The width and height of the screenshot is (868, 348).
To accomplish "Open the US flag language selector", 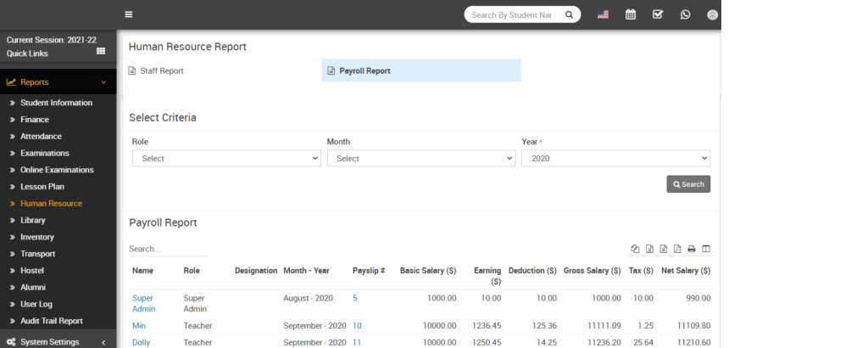I will [x=603, y=14].
